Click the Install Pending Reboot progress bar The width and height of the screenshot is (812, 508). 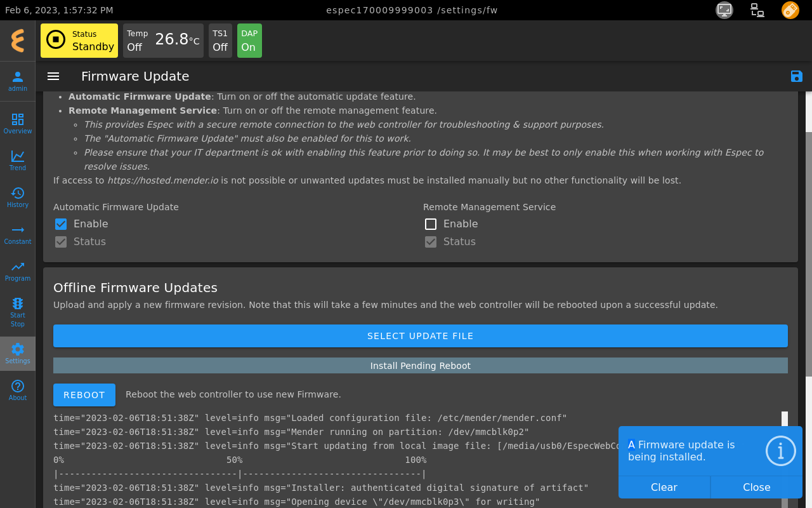coord(421,366)
